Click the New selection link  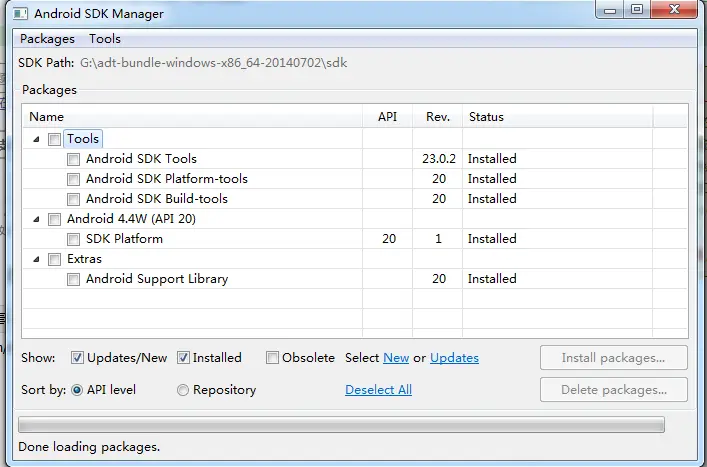[396, 357]
